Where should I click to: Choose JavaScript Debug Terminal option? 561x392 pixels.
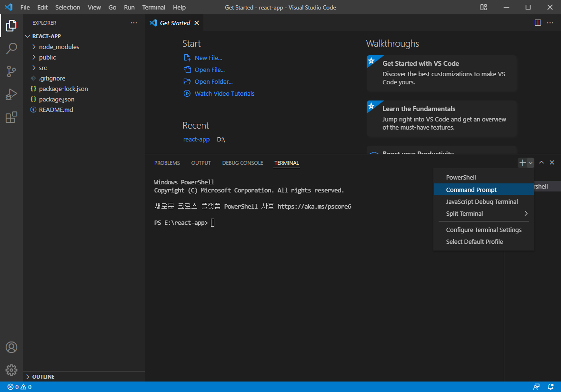point(484,202)
